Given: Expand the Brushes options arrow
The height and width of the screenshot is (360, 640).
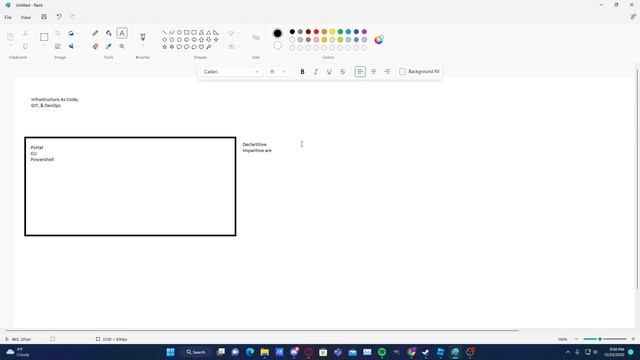Looking at the screenshot, I should [x=143, y=46].
